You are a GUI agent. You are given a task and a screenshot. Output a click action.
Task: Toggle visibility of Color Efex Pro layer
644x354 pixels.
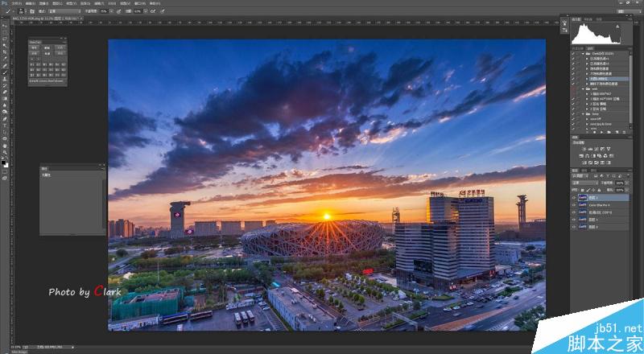point(574,205)
